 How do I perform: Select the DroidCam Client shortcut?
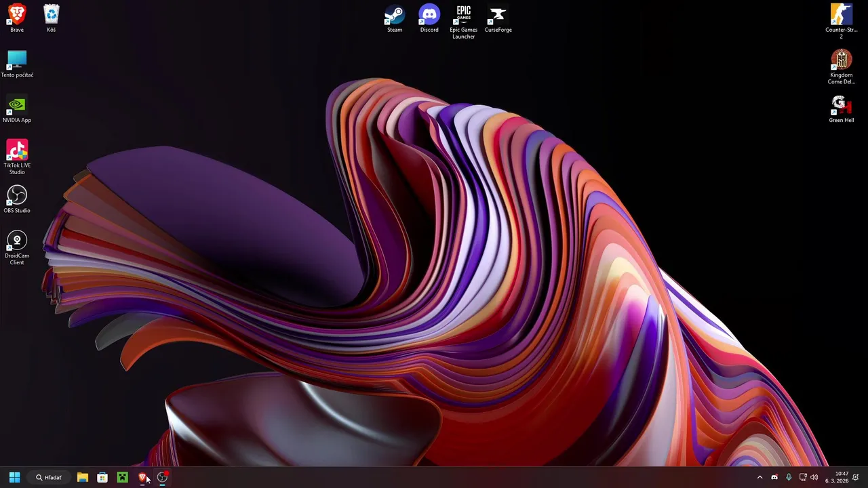pos(17,248)
